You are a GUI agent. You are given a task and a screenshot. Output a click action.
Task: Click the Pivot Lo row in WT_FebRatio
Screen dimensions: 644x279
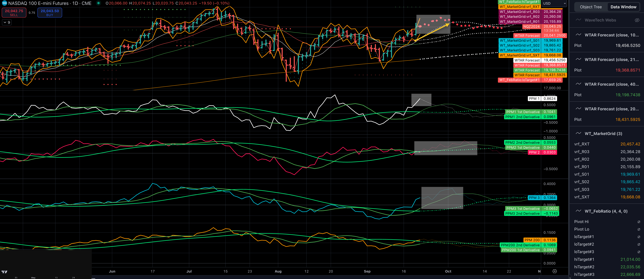[607, 229]
